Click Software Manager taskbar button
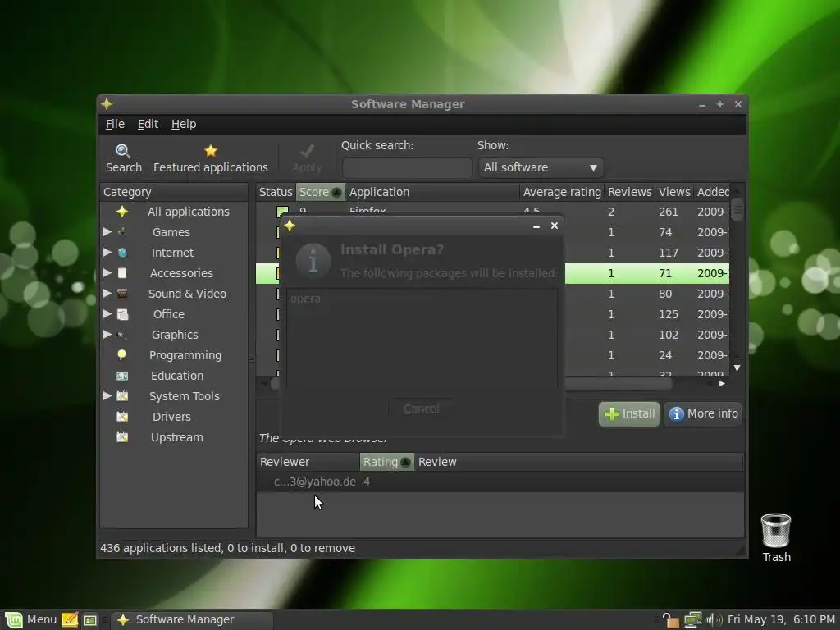This screenshot has height=630, width=840. click(x=192, y=620)
